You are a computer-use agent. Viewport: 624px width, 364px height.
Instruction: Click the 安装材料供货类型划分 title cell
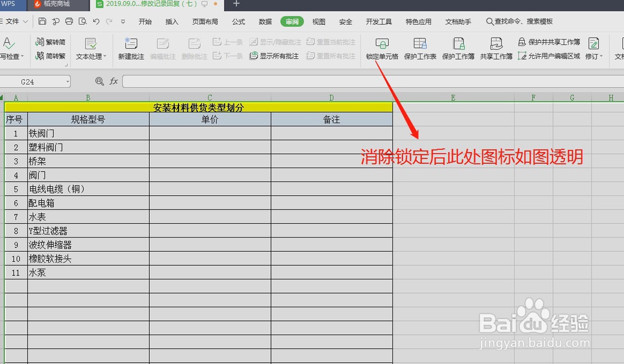(198, 107)
